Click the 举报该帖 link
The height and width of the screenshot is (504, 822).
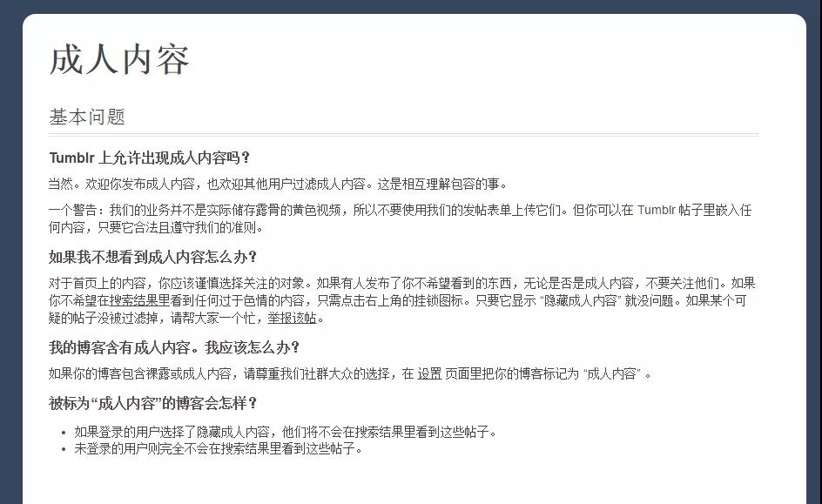(x=292, y=318)
